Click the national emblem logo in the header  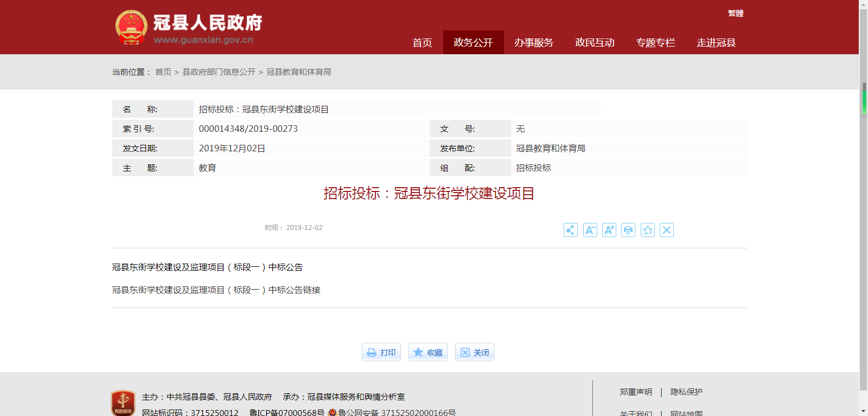131,27
